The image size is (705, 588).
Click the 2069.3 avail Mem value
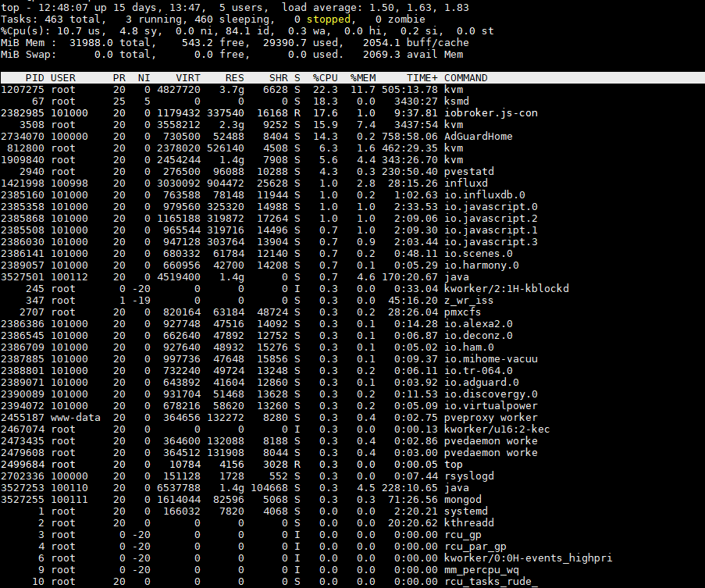tap(382, 54)
